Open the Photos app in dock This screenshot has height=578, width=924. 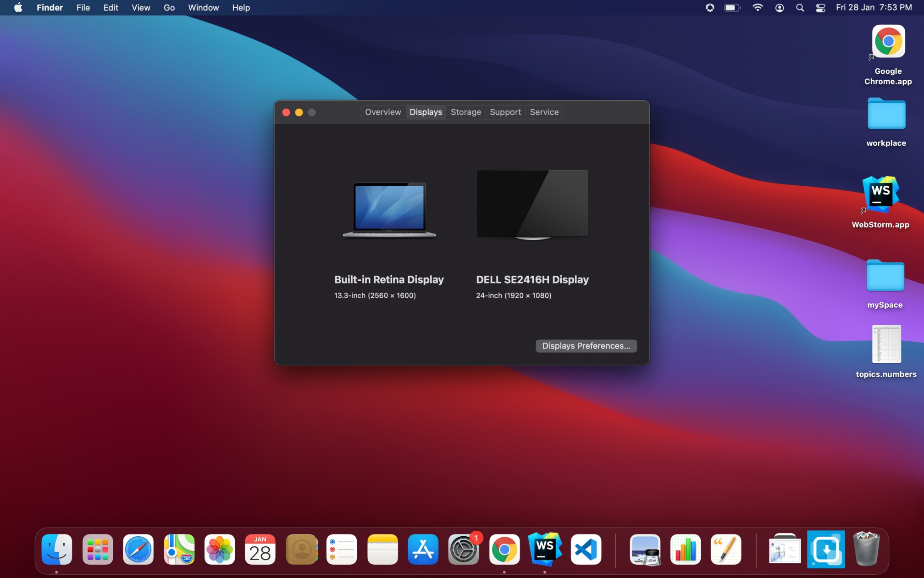point(220,549)
